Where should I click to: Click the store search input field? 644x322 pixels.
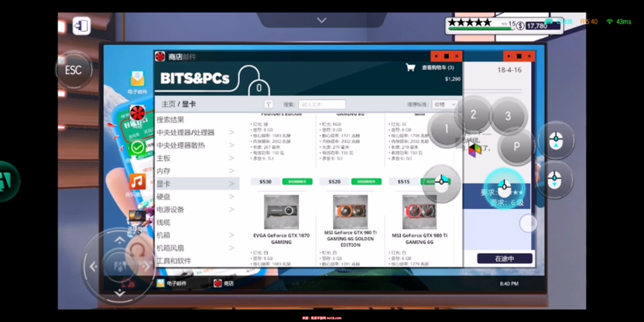pyautogui.click(x=322, y=104)
